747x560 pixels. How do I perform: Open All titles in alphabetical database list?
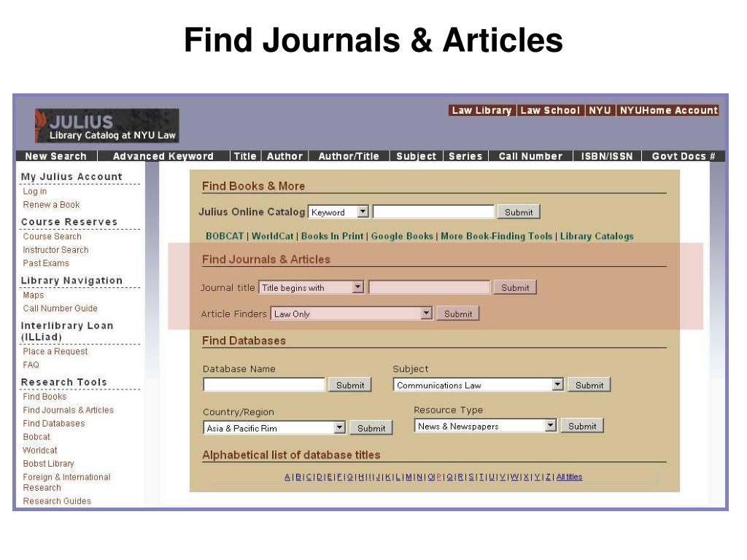point(569,477)
